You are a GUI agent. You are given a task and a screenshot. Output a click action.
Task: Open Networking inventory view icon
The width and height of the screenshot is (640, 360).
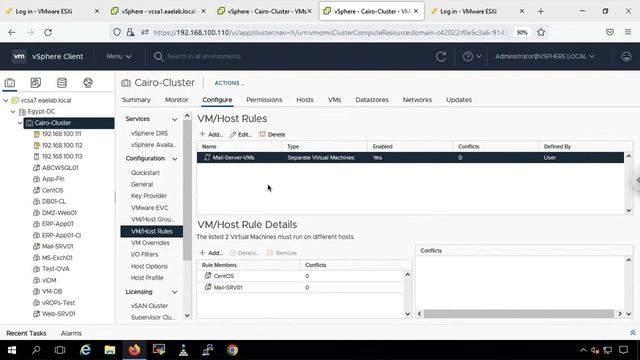pos(88,83)
